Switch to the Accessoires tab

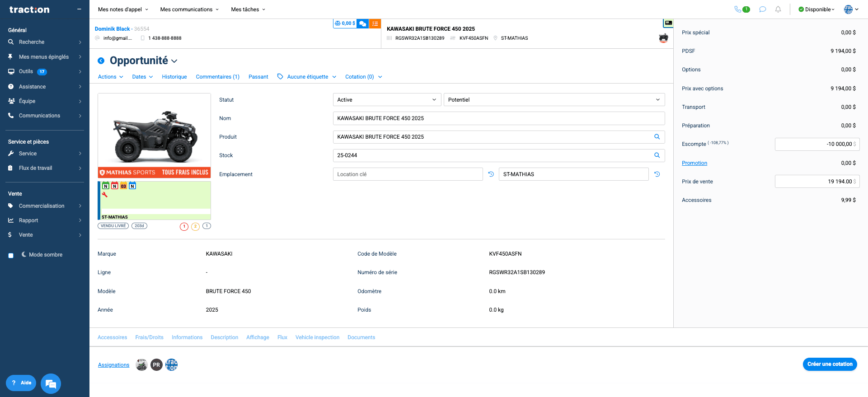click(x=113, y=337)
